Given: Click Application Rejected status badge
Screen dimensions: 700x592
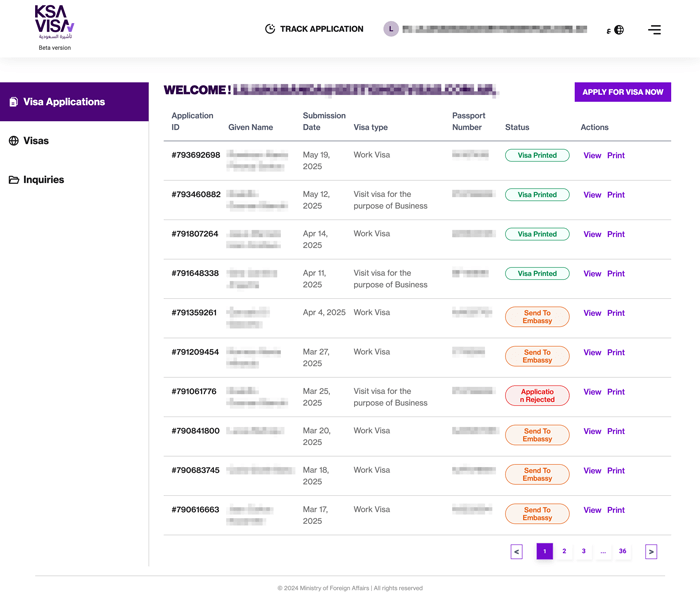Looking at the screenshot, I should 537,396.
